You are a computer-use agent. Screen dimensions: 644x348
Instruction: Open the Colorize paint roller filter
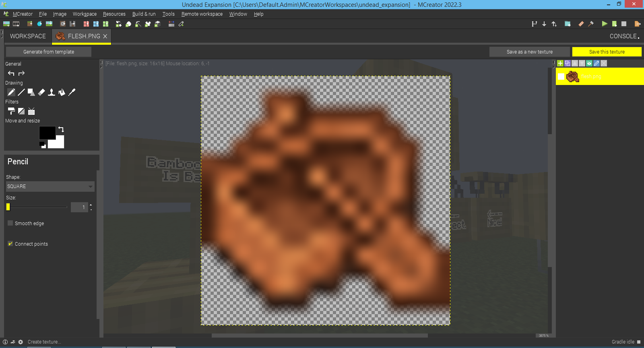point(11,111)
